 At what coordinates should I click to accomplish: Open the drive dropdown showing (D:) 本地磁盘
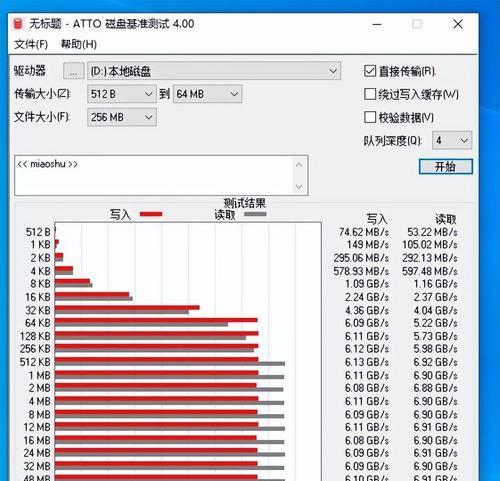[x=214, y=71]
